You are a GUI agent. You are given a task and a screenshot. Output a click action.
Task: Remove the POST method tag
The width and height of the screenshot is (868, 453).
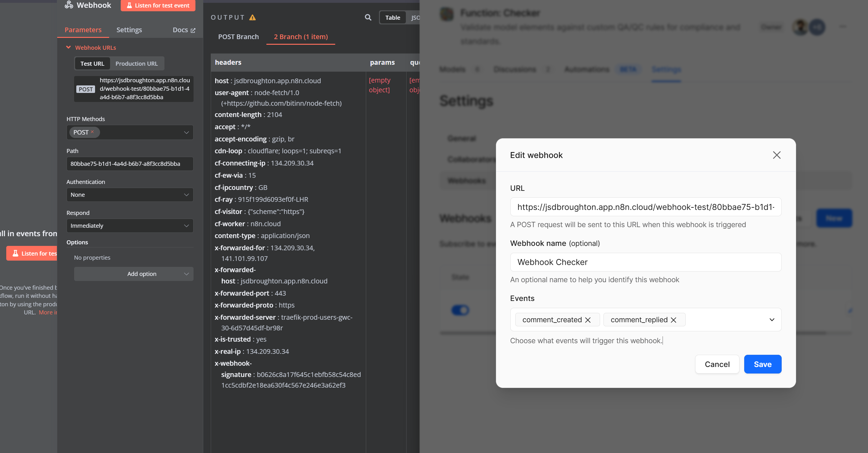92,132
